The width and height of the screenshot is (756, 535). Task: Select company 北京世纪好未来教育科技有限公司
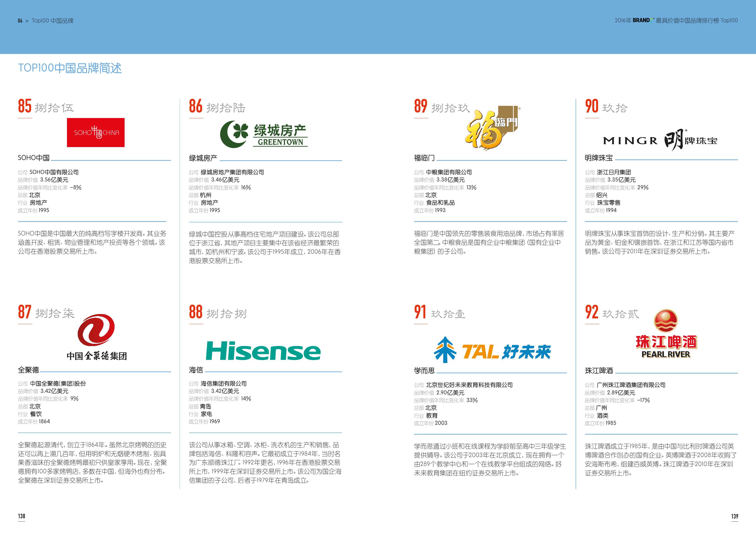pyautogui.click(x=470, y=385)
